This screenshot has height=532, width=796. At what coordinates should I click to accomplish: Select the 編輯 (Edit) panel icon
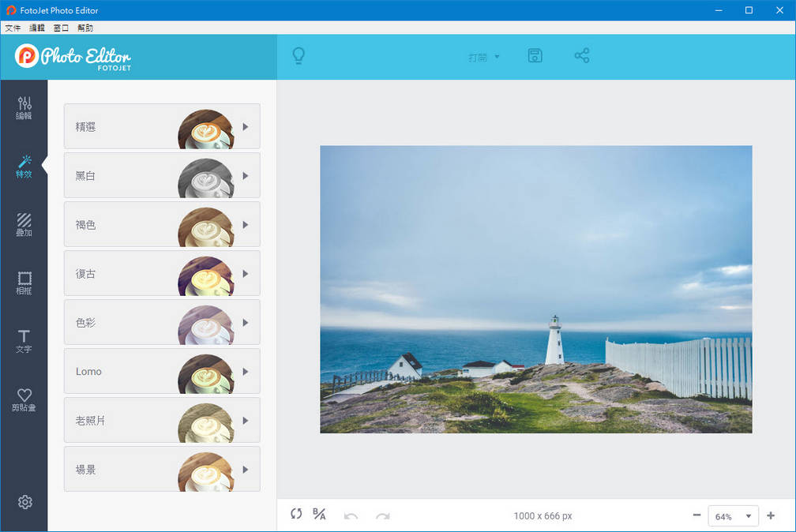click(x=24, y=107)
